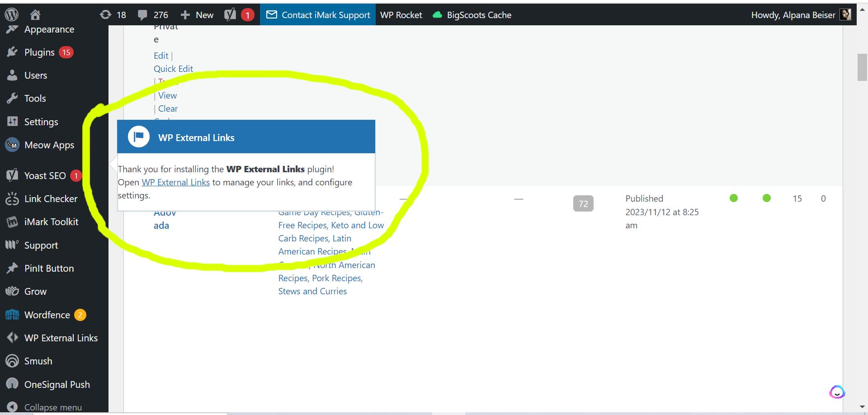Viewport: 868px width, 415px height.
Task: Click the Meow Apps cat icon
Action: 12,145
